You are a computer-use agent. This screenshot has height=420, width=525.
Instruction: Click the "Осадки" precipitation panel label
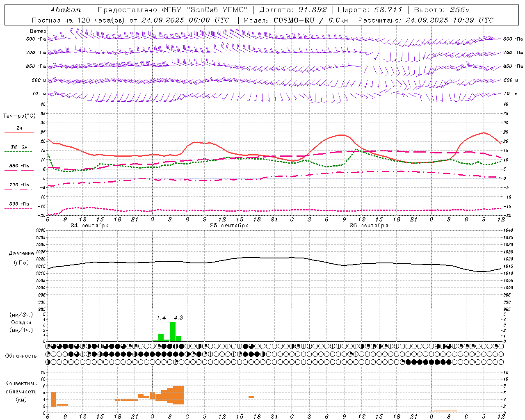click(21, 322)
